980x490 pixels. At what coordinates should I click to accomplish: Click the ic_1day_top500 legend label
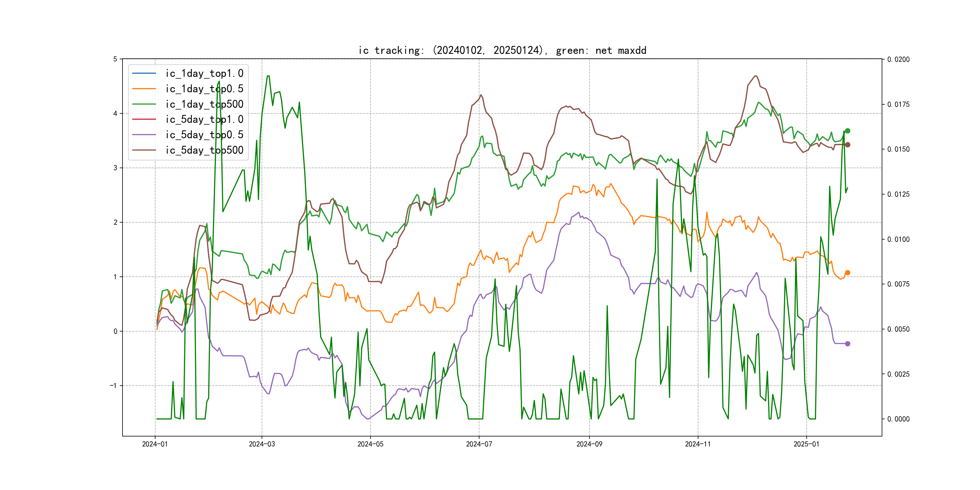[204, 104]
